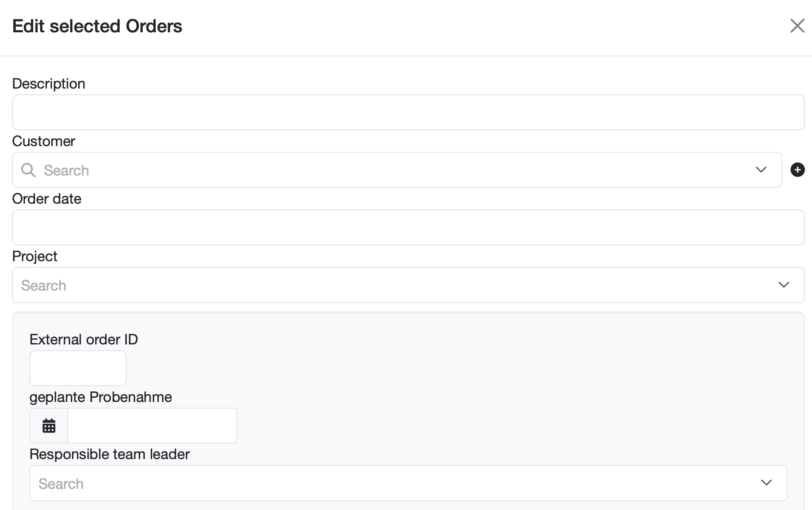The height and width of the screenshot is (510, 812).
Task: Click the Responsible team leader label
Action: pos(110,455)
